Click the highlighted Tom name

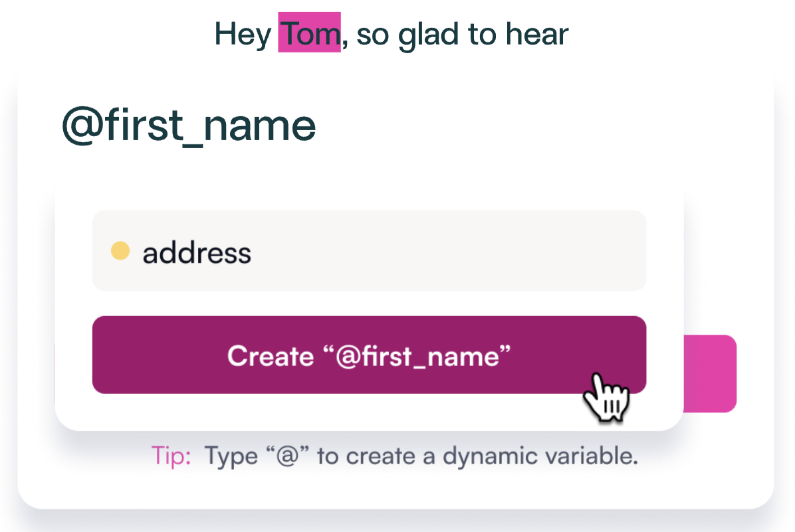[x=309, y=34]
